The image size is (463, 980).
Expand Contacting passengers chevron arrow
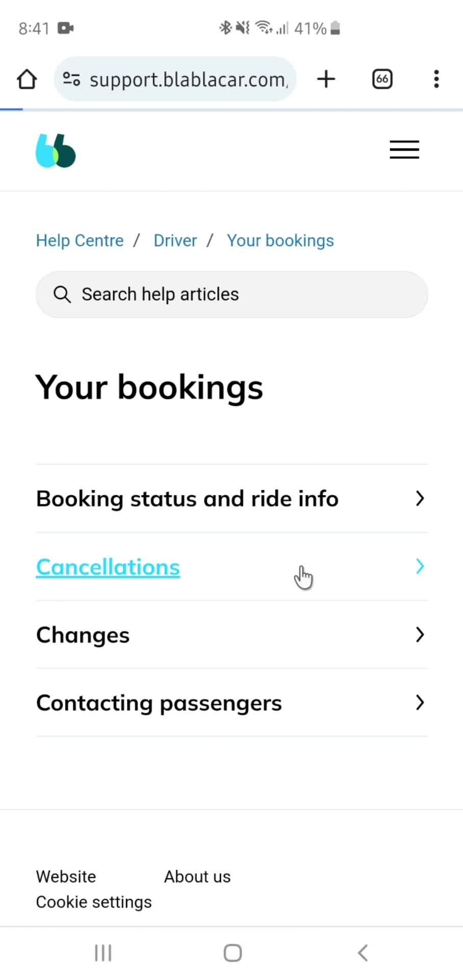tap(420, 703)
